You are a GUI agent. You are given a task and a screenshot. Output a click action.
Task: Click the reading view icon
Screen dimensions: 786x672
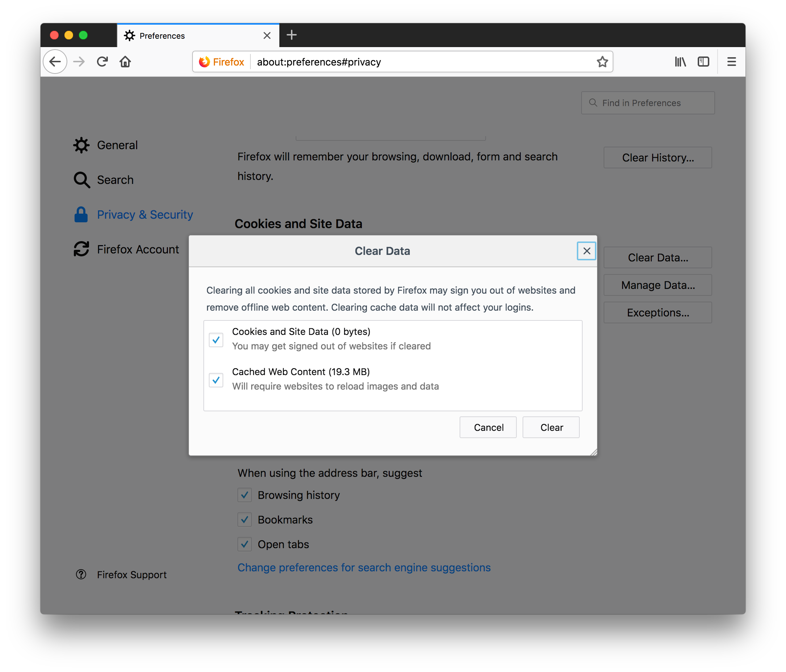point(703,62)
